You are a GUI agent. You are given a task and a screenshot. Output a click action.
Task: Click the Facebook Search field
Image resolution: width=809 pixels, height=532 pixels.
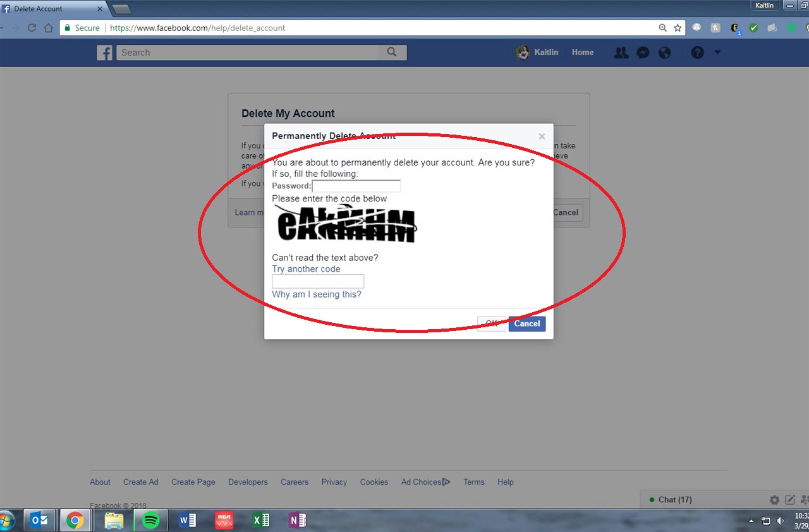point(247,52)
